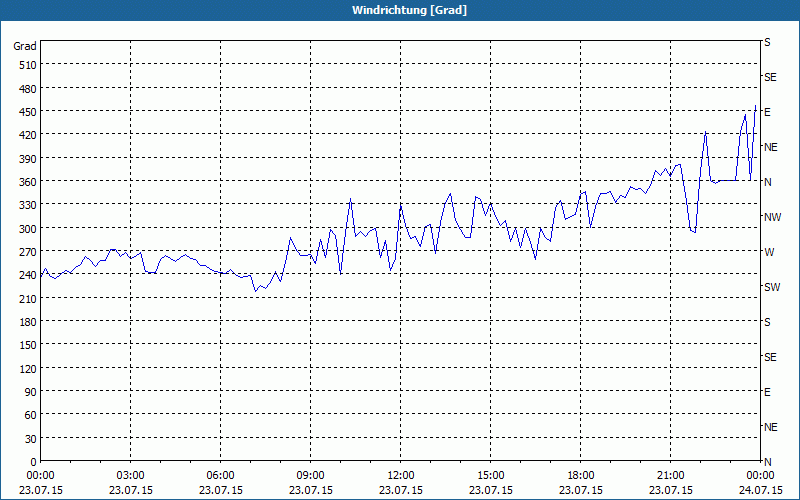
Task: Click the 03:00 time label
Action: 131,476
